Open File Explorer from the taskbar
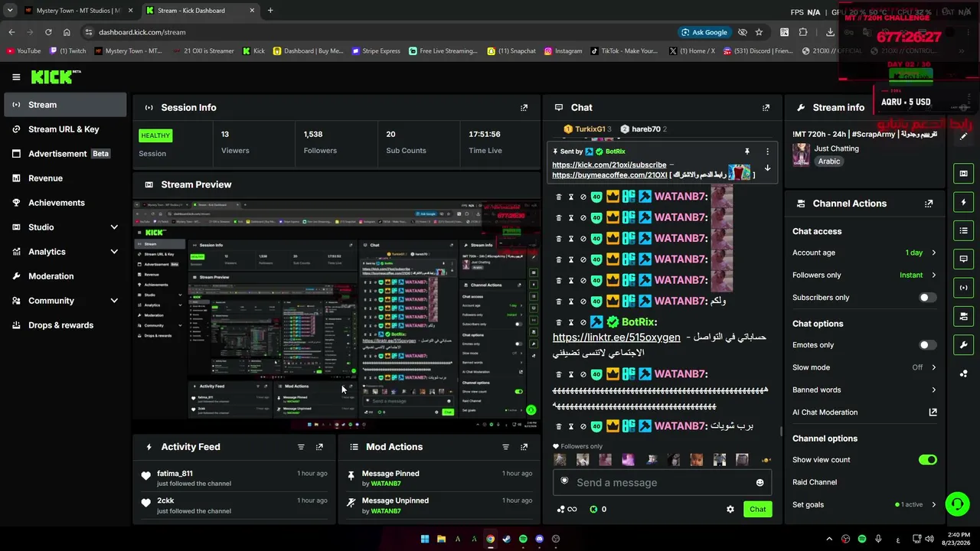 441,539
